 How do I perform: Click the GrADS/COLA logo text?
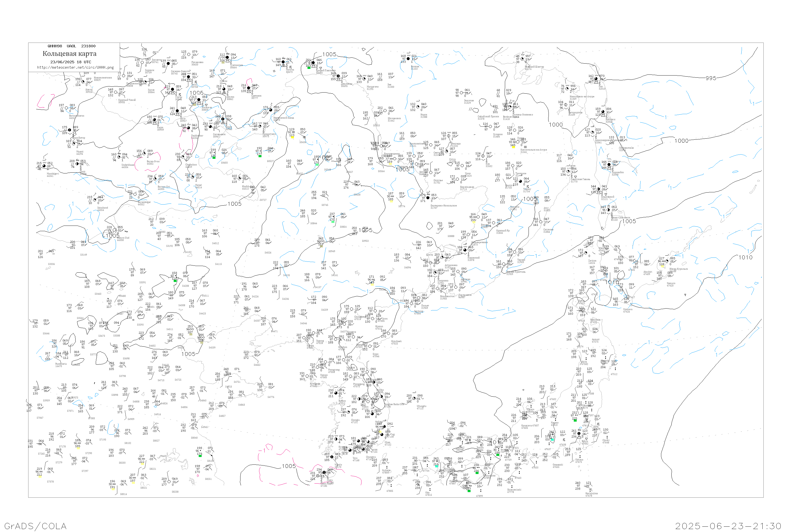pos(35,526)
